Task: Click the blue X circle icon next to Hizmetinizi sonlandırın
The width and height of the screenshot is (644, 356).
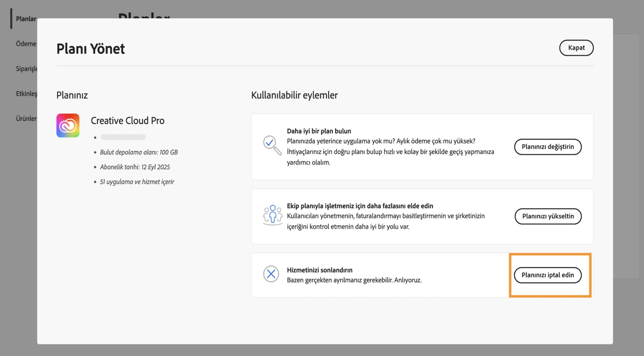Action: [272, 274]
